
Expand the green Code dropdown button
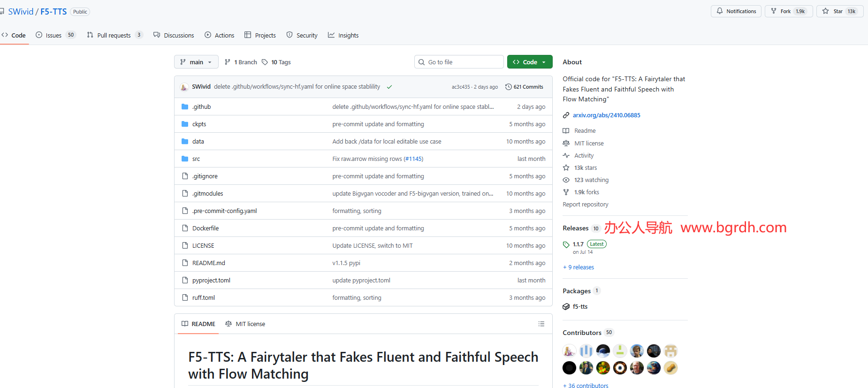coord(529,62)
